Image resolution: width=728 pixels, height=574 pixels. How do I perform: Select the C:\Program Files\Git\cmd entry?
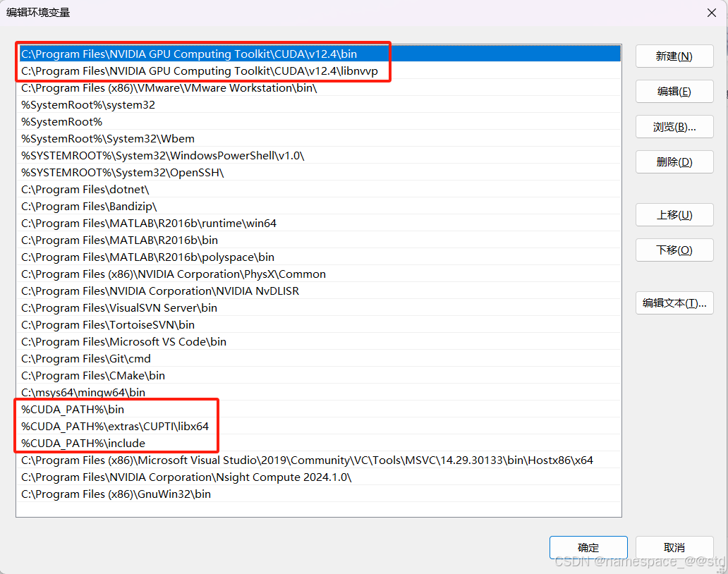(319, 359)
